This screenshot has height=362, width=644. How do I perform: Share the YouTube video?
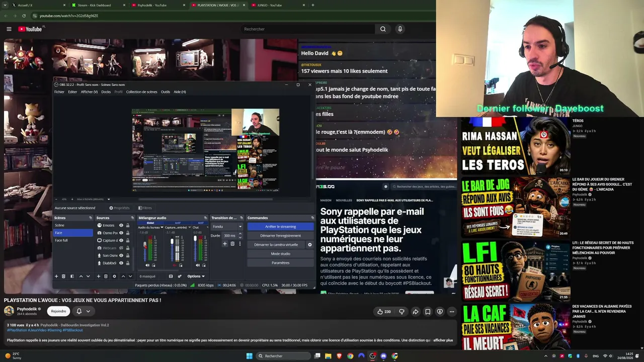(416, 312)
